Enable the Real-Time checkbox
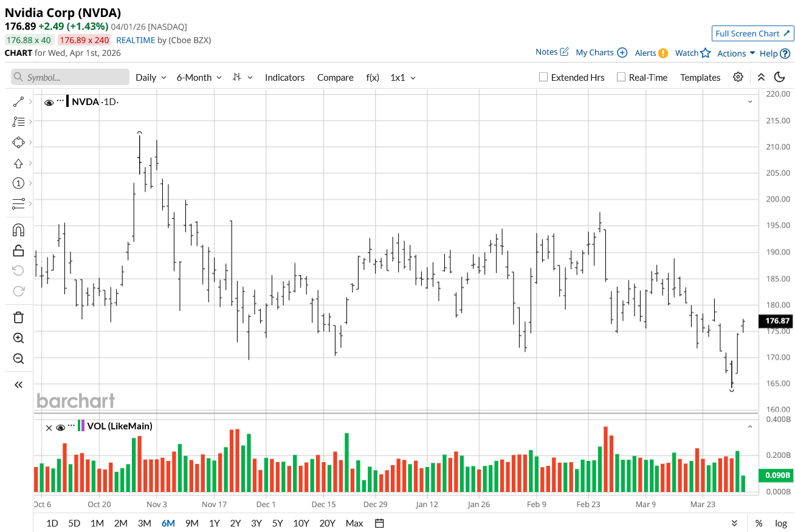This screenshot has width=795, height=532. (x=621, y=77)
